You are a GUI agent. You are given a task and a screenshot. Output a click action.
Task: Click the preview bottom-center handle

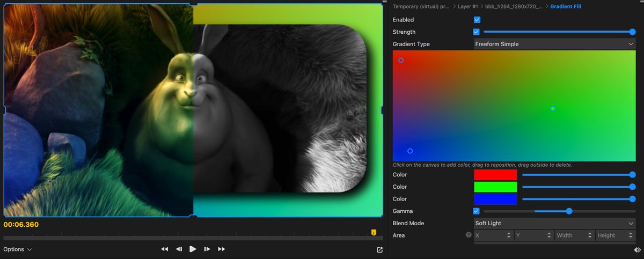(x=193, y=217)
